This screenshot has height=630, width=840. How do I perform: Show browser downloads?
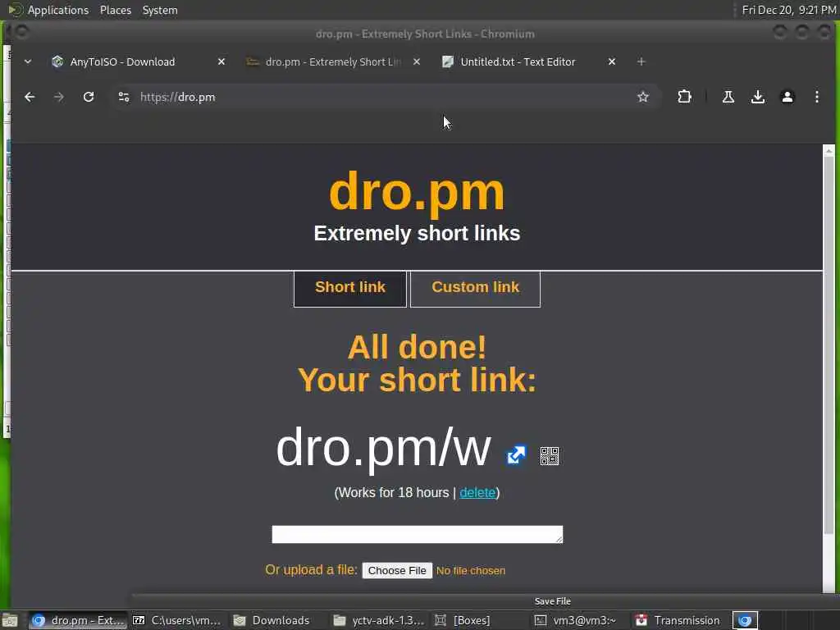click(757, 97)
